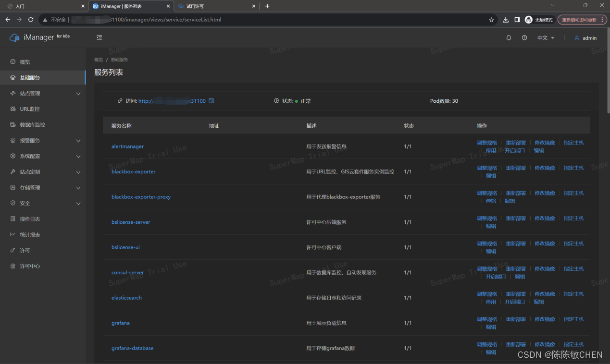Click 编辑 for blackbox-exporter
Viewport: 610px width, 364px height.
(491, 176)
